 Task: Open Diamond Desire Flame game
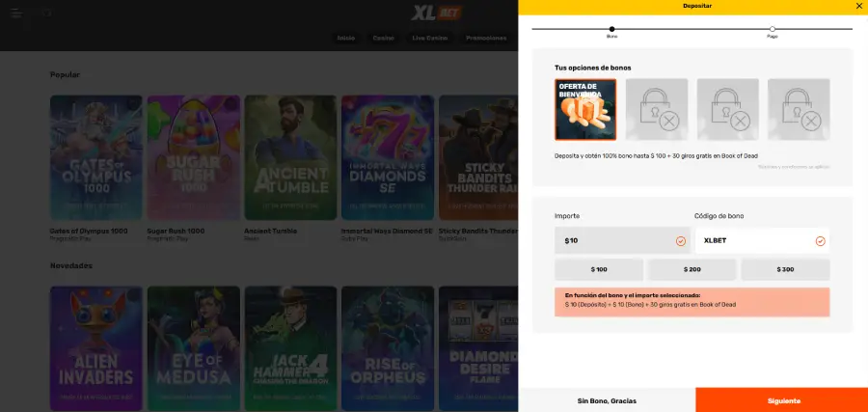(x=478, y=349)
